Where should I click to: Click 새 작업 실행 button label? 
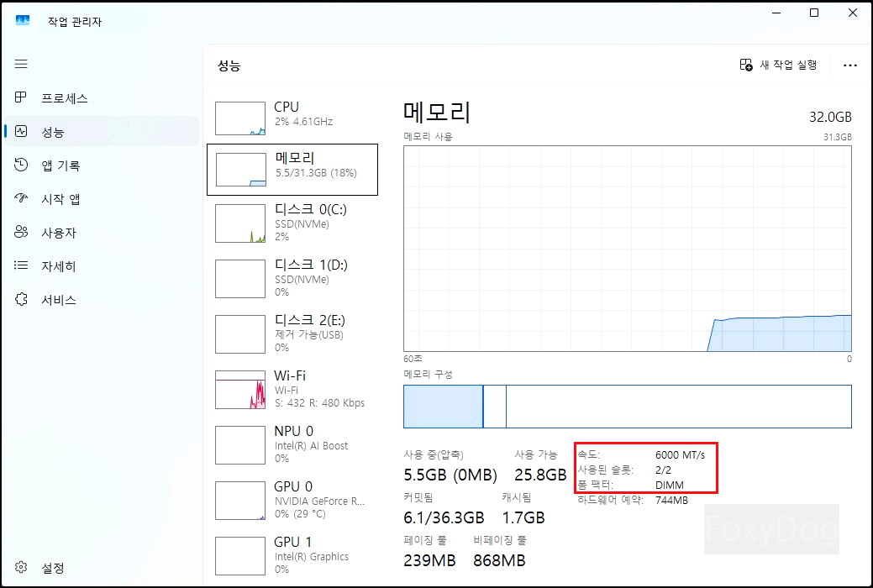pos(788,66)
